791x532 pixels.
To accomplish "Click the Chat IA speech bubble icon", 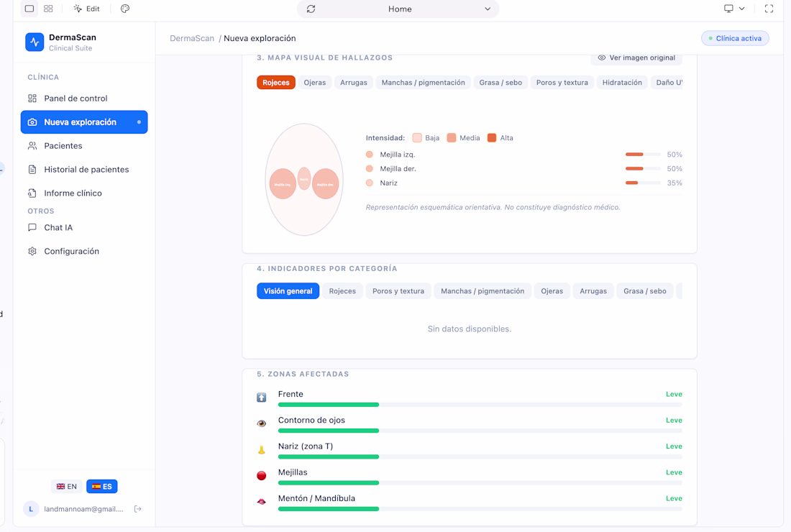I will click(x=32, y=227).
